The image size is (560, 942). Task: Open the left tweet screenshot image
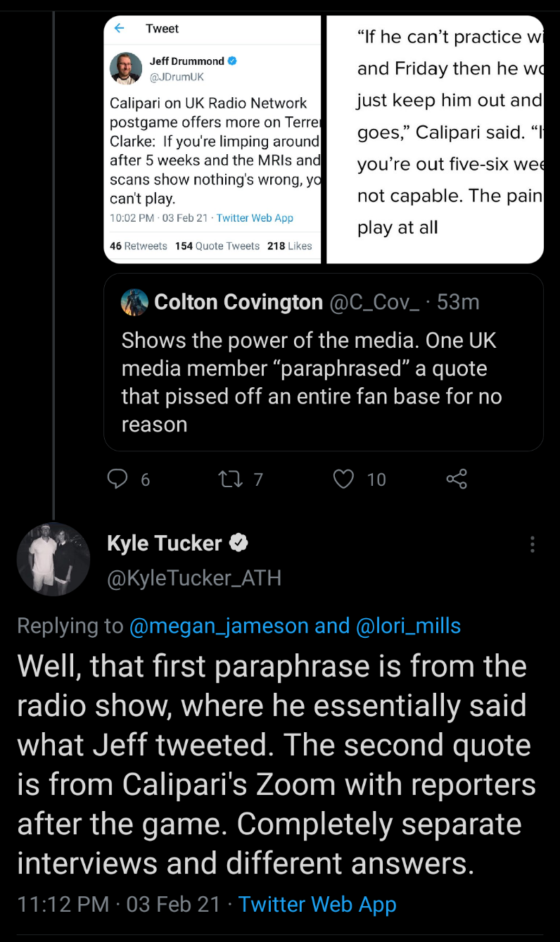click(x=212, y=139)
